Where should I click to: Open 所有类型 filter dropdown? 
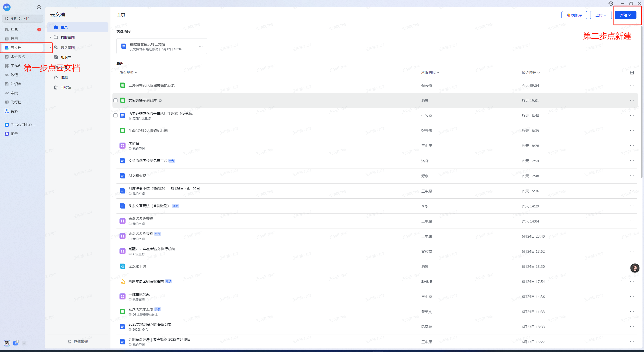[x=128, y=73]
